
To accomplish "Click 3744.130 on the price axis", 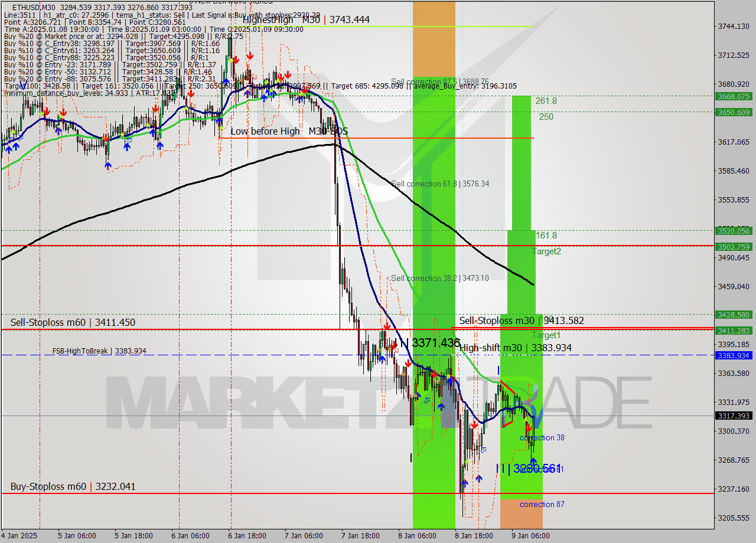I will point(734,26).
